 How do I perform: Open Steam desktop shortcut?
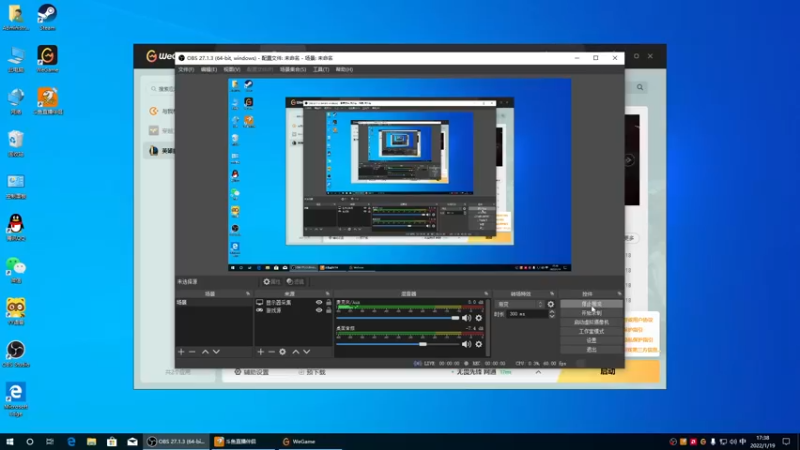coord(47,17)
